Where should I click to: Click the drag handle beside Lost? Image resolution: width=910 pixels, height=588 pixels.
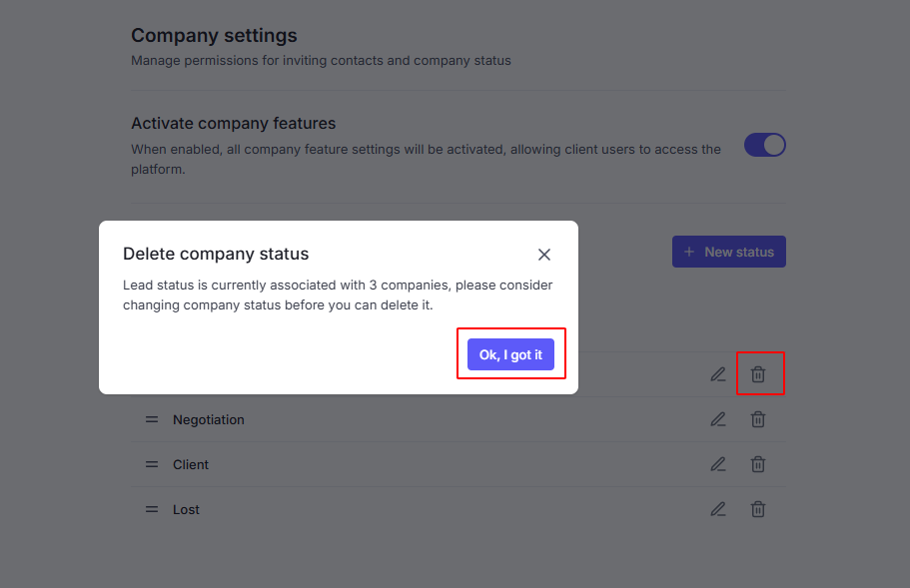(152, 509)
